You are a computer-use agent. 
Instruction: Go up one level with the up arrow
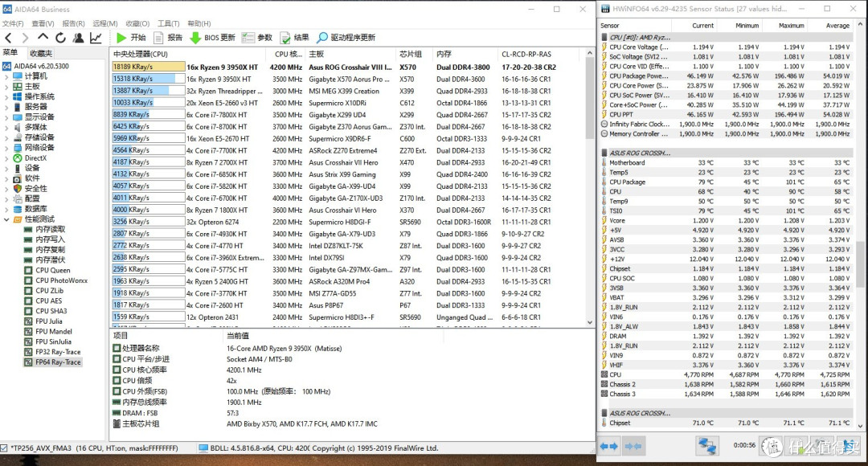[x=43, y=37]
